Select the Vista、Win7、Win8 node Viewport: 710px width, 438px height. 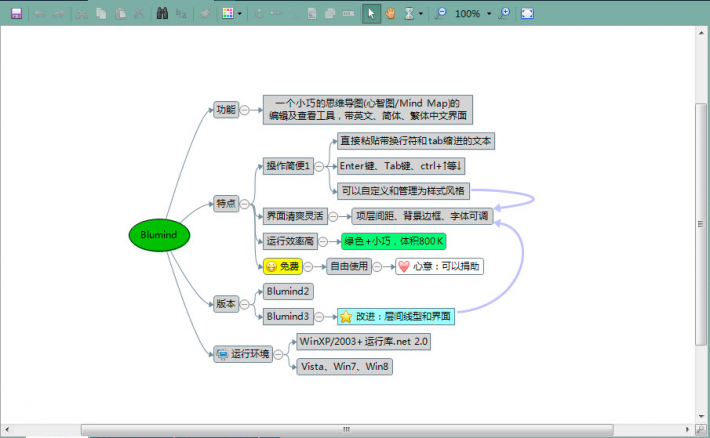(345, 366)
